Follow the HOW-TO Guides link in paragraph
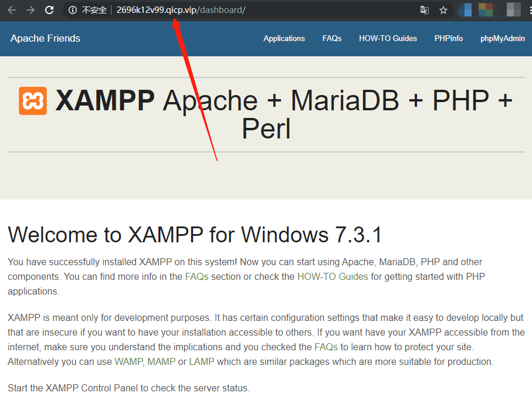The width and height of the screenshot is (532, 406). (333, 277)
